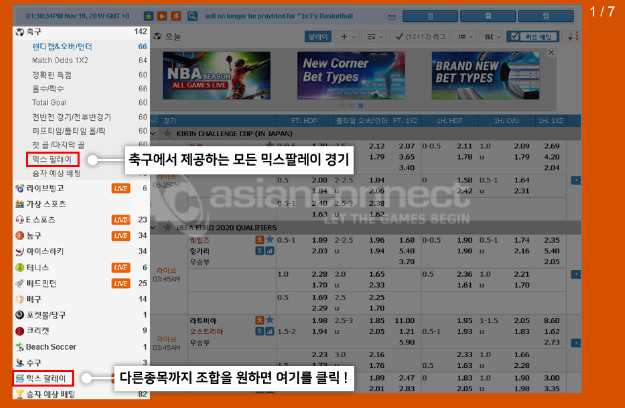
Task: Click the LIVE badge next to 테니스
Action: (121, 267)
